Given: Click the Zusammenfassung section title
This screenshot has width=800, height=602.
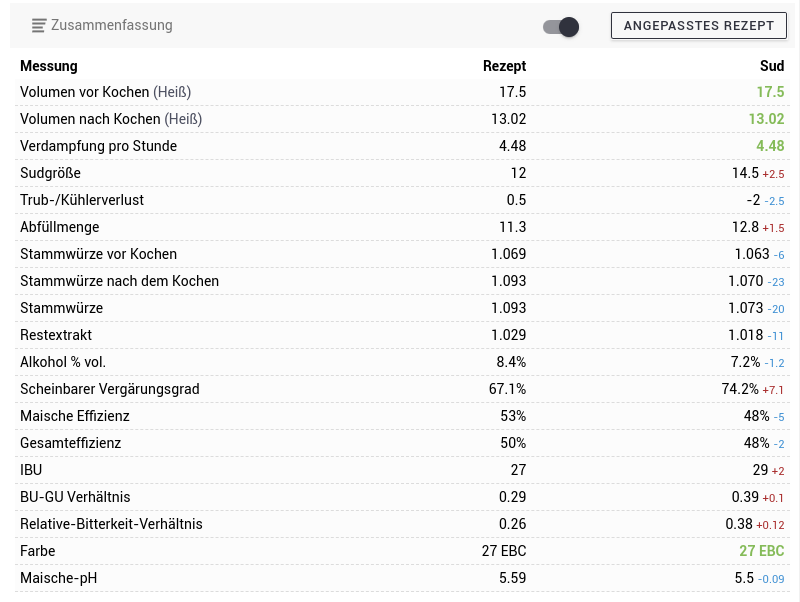Looking at the screenshot, I should 111,26.
